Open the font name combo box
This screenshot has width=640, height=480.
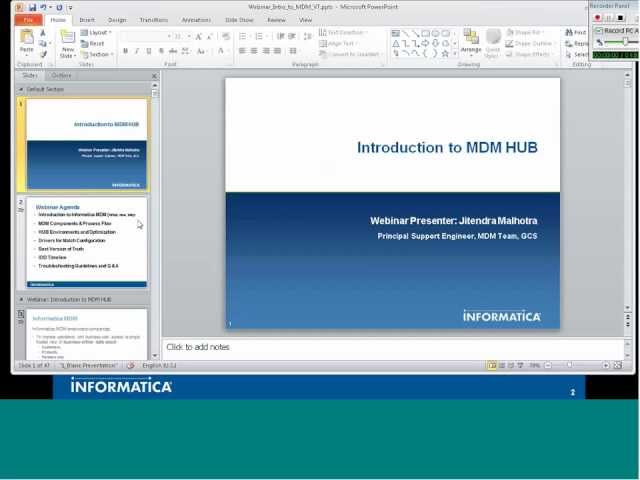coord(146,37)
